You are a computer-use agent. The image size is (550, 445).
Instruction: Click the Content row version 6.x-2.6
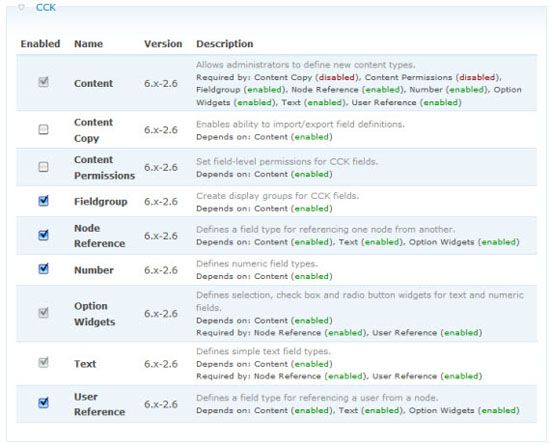tap(161, 83)
